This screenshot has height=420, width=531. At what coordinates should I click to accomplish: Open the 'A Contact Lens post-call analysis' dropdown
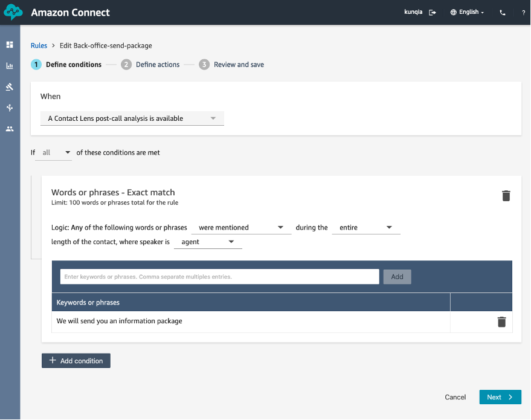(x=132, y=118)
